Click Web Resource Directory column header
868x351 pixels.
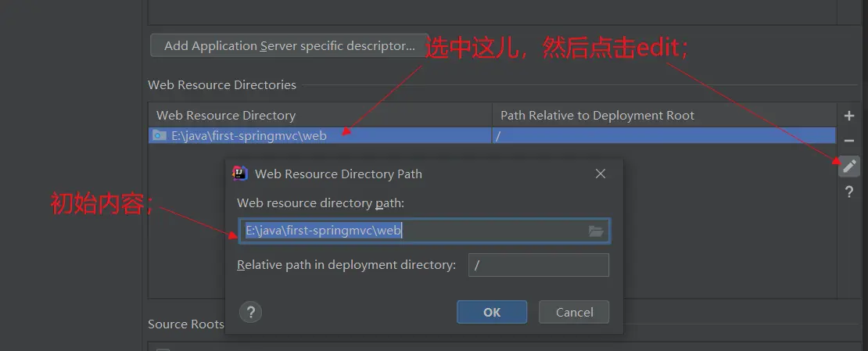pyautogui.click(x=320, y=115)
